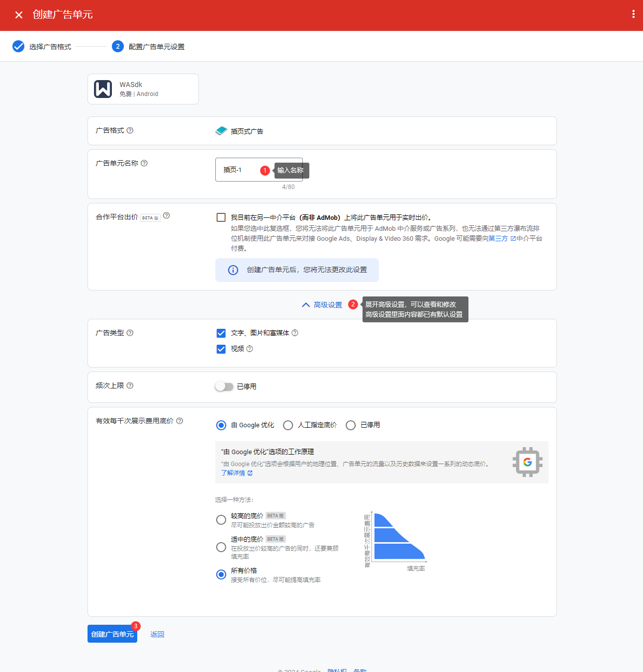Select 适中的底价 radio option
Viewport: 643px width, 672px height.
(x=221, y=547)
